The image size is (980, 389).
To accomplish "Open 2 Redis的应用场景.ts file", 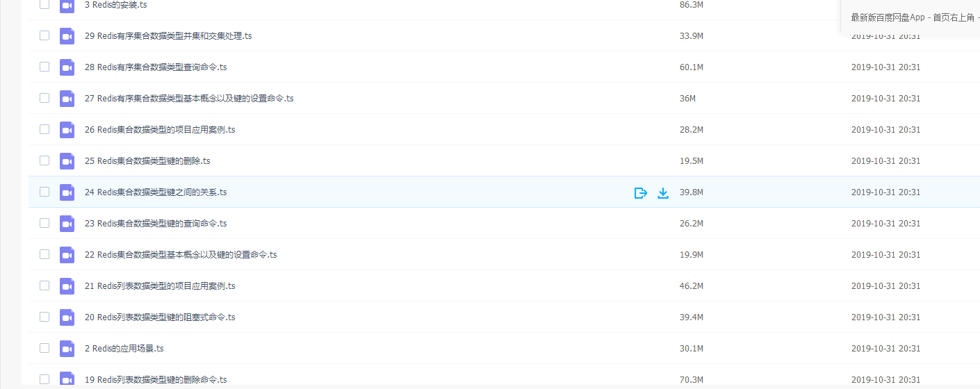I will (x=124, y=349).
